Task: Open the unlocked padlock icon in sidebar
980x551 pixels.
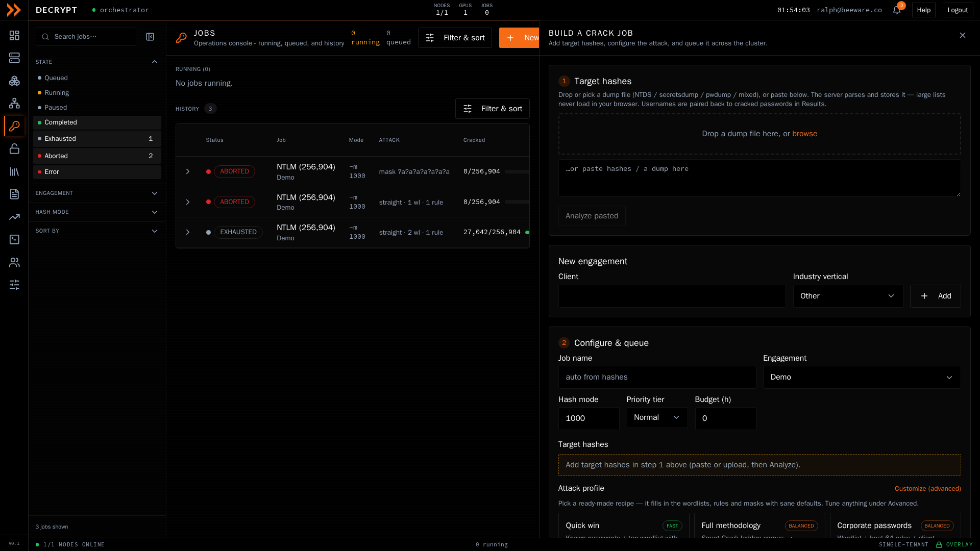Action: (14, 148)
